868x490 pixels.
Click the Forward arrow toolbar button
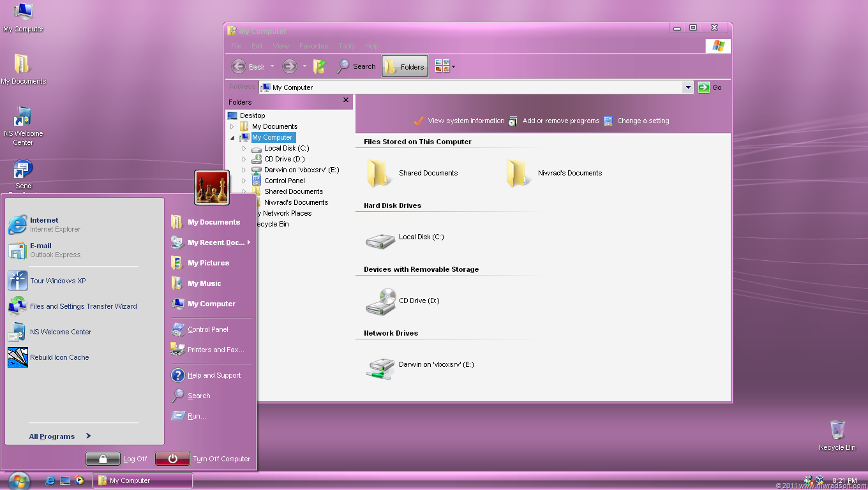coord(290,66)
